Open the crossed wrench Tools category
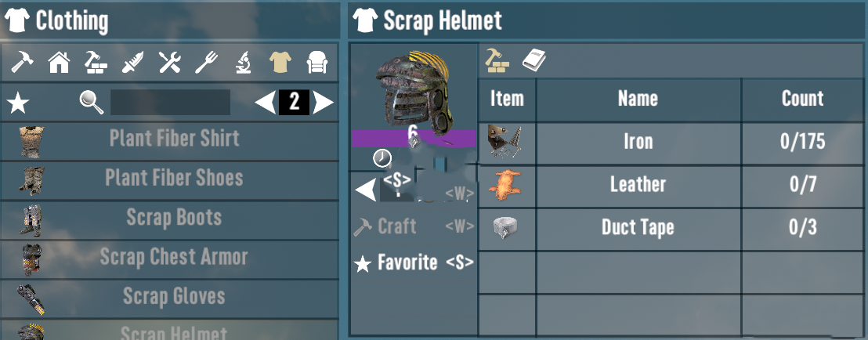The image size is (868, 340). [x=169, y=63]
